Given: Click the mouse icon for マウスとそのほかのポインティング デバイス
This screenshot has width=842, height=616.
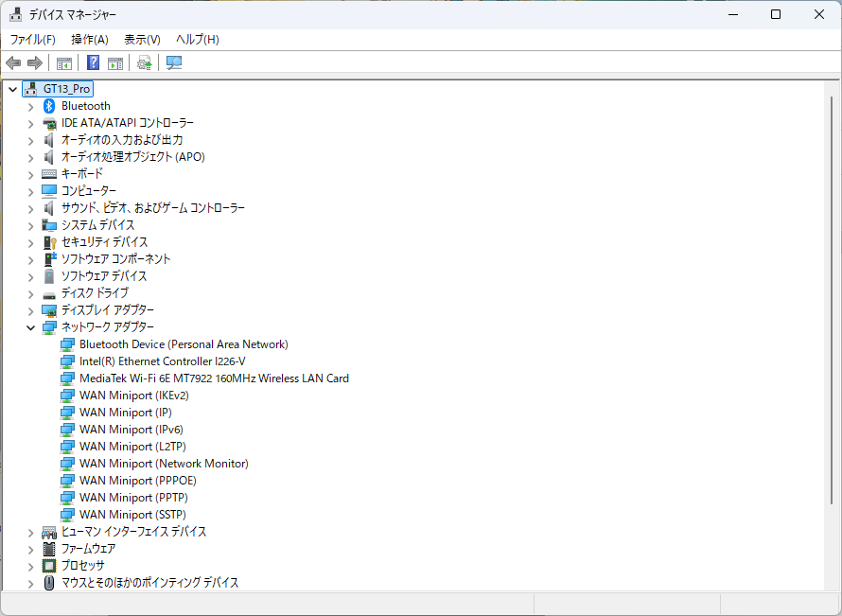Looking at the screenshot, I should (49, 583).
